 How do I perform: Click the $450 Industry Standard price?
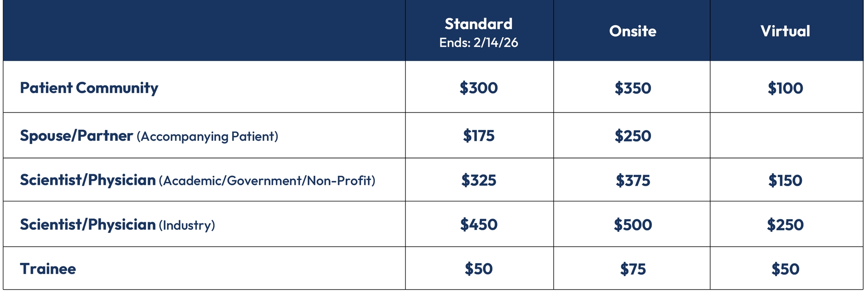(x=479, y=225)
